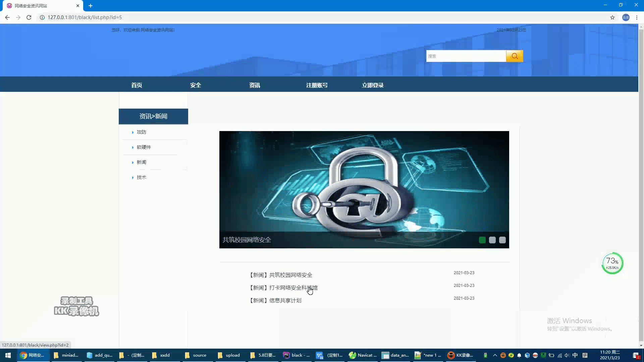644x362 pixels.
Task: Select 技术 in the sidebar list
Action: pos(141,177)
